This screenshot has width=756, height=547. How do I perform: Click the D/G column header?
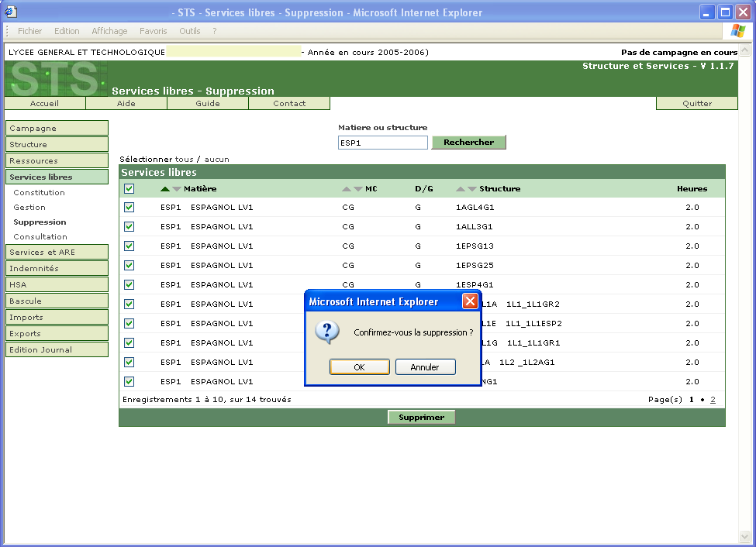(424, 189)
